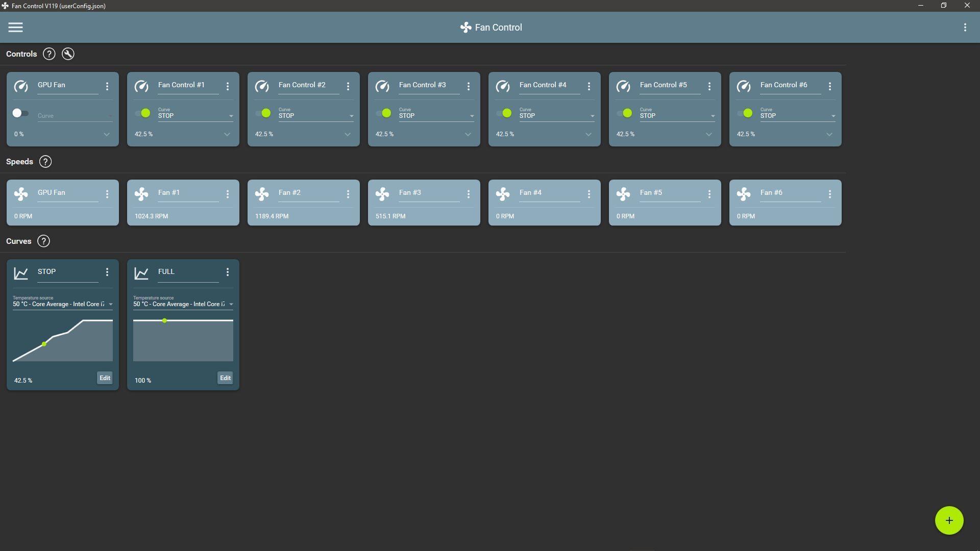Click the Speeds help question icon
Screen dimensions: 980x551
[45, 162]
